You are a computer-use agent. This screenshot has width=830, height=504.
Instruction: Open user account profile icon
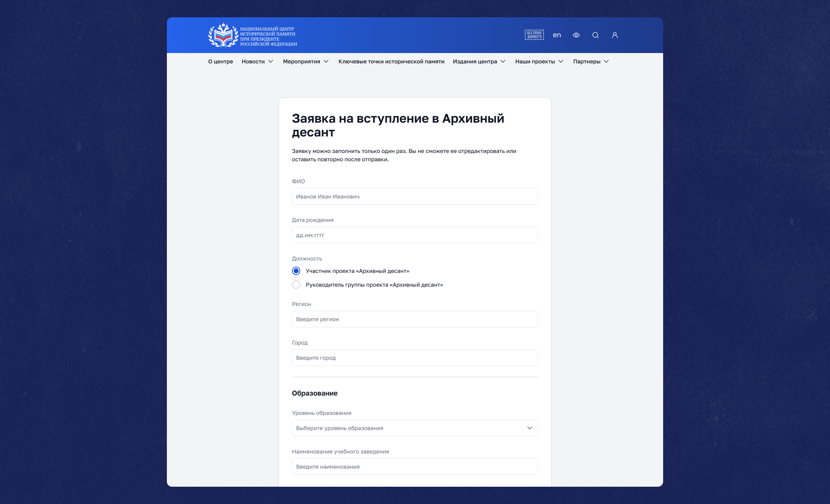tap(614, 35)
